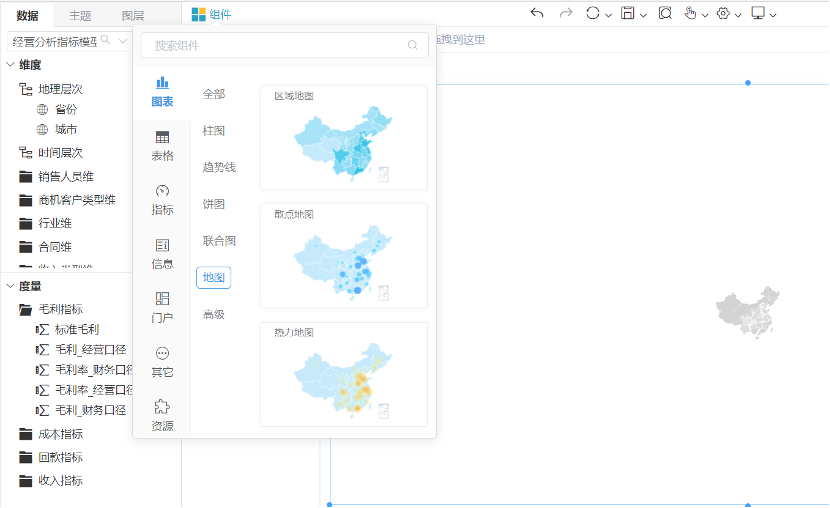Click search icon in dataset selector
Viewport: 830px width, 508px height.
point(105,40)
